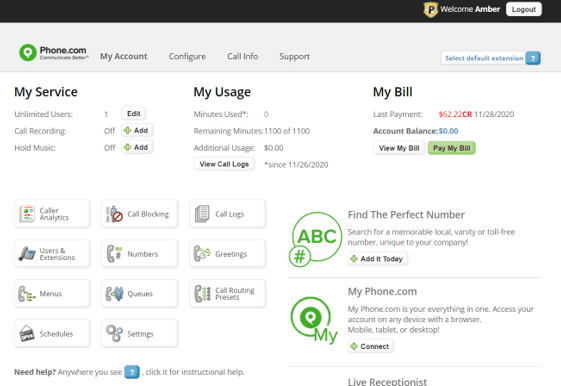Open the Schedules tile
This screenshot has height=386, width=561.
52,333
